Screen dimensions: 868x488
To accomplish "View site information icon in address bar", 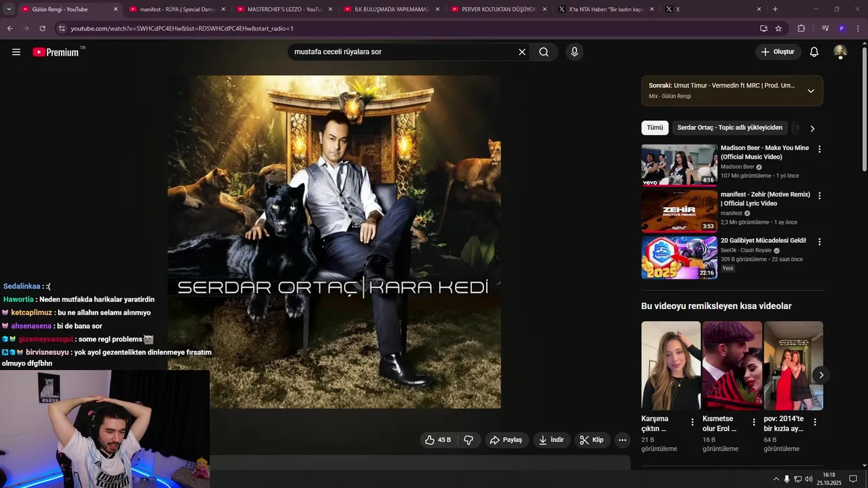I will (x=62, y=28).
